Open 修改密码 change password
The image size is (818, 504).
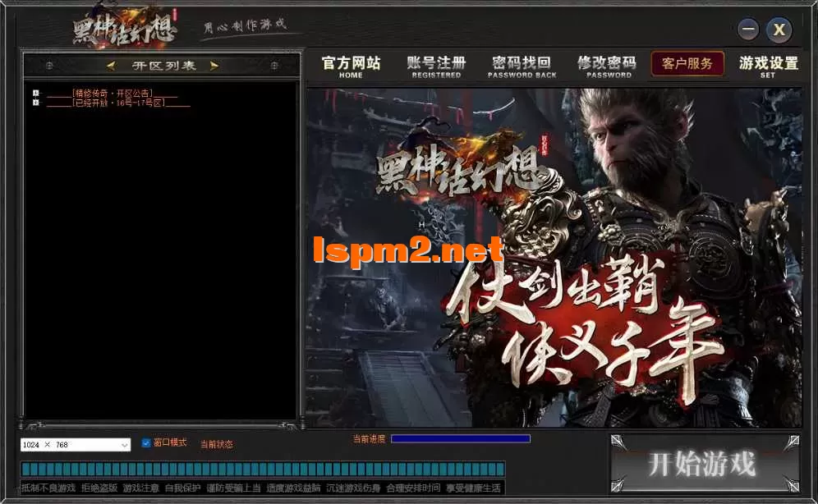pyautogui.click(x=607, y=66)
